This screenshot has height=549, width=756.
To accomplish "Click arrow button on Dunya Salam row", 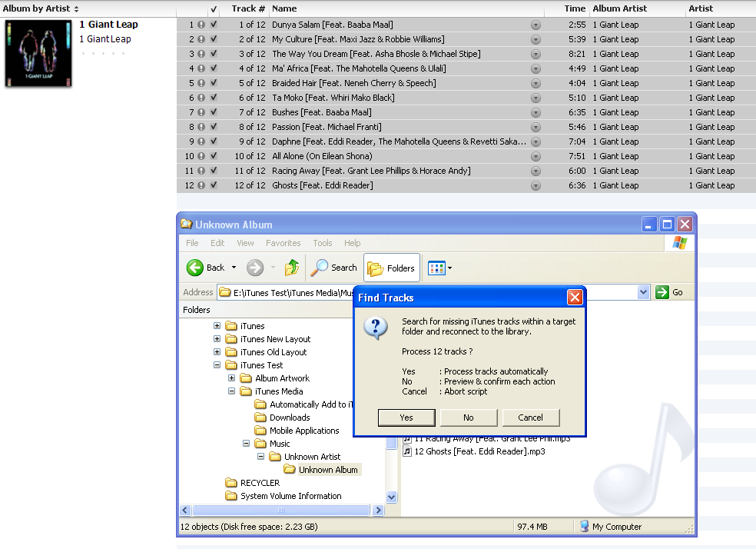I will coord(535,25).
